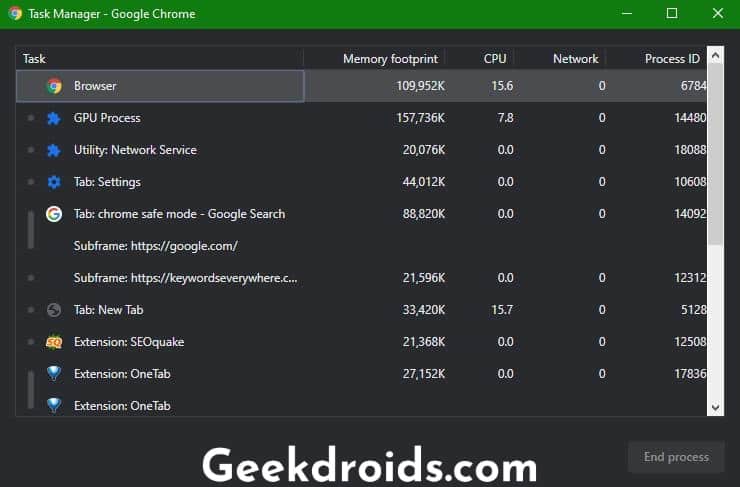Click process ID 12312
Image resolution: width=740 pixels, height=487 pixels.
click(690, 278)
